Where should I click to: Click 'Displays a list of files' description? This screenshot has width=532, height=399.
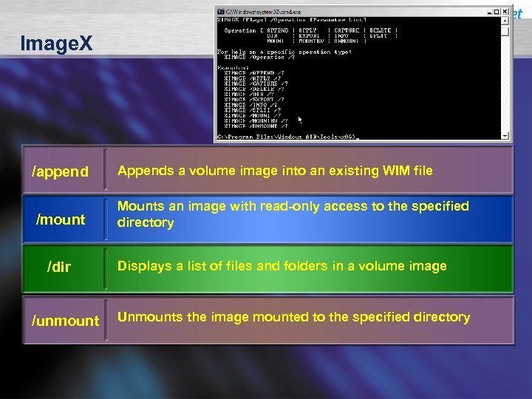(x=282, y=266)
